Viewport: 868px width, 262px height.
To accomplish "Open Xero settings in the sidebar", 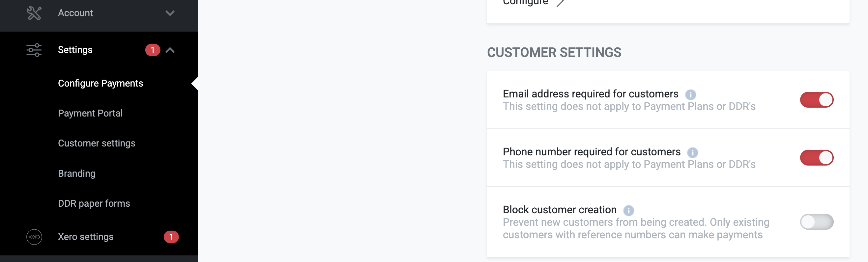I will [86, 237].
